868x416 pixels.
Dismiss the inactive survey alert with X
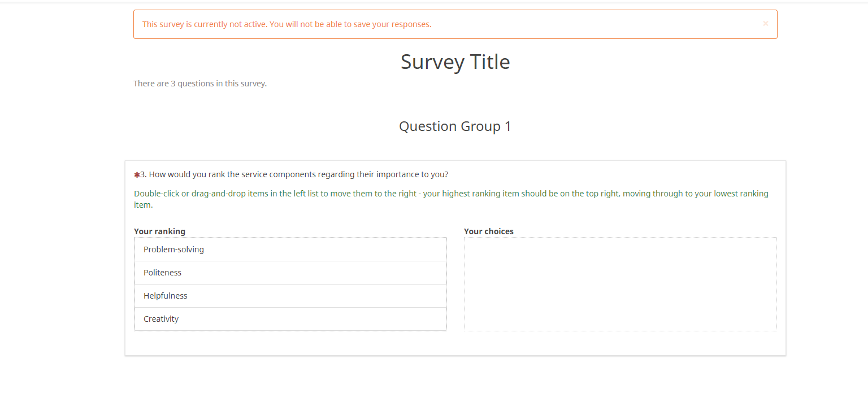tap(765, 24)
